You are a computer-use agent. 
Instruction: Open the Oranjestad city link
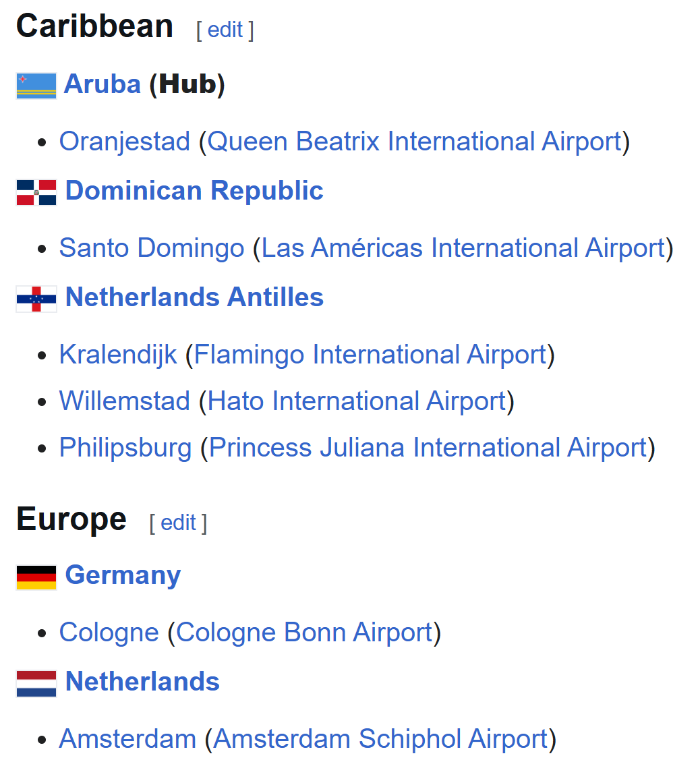[x=125, y=142]
